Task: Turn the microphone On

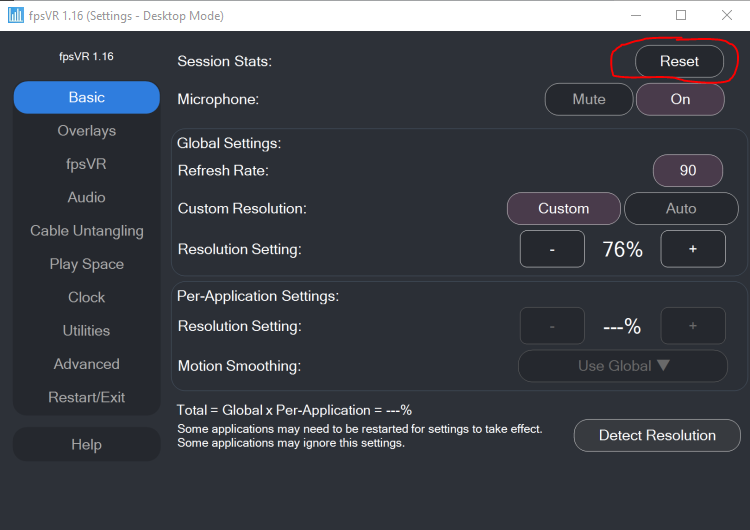Action: 680,99
